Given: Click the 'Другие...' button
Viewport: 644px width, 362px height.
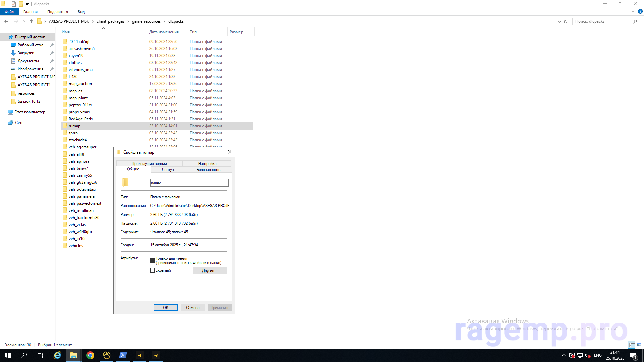Looking at the screenshot, I should (x=210, y=271).
